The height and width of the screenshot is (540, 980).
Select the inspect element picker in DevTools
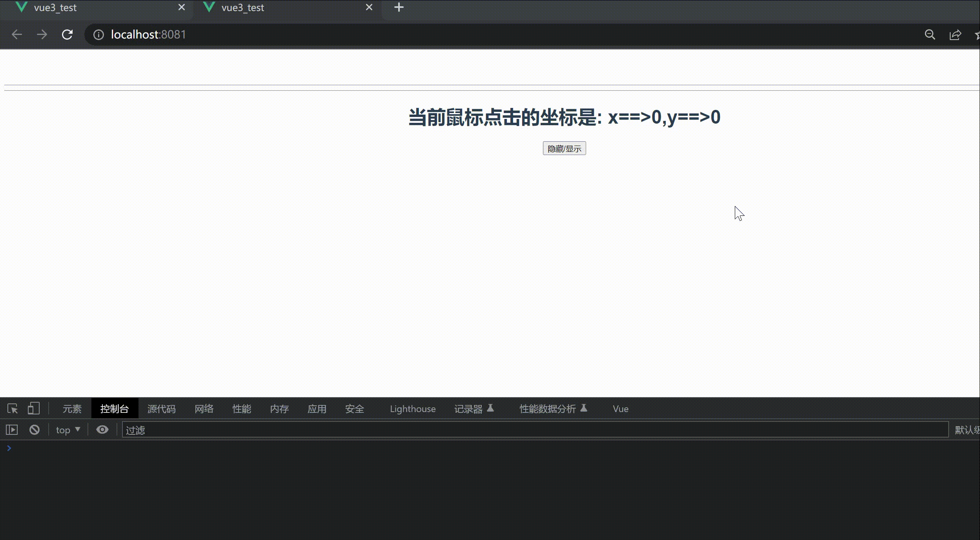pos(13,409)
